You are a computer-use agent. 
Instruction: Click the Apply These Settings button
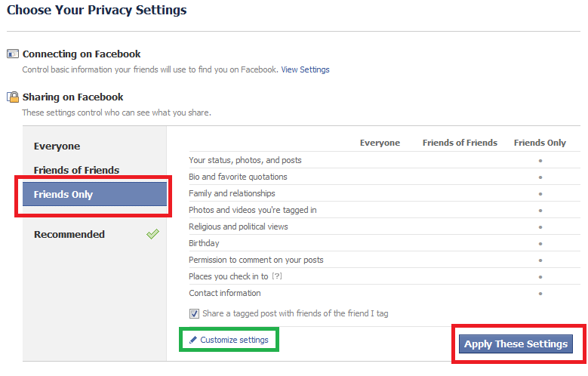pyautogui.click(x=516, y=344)
